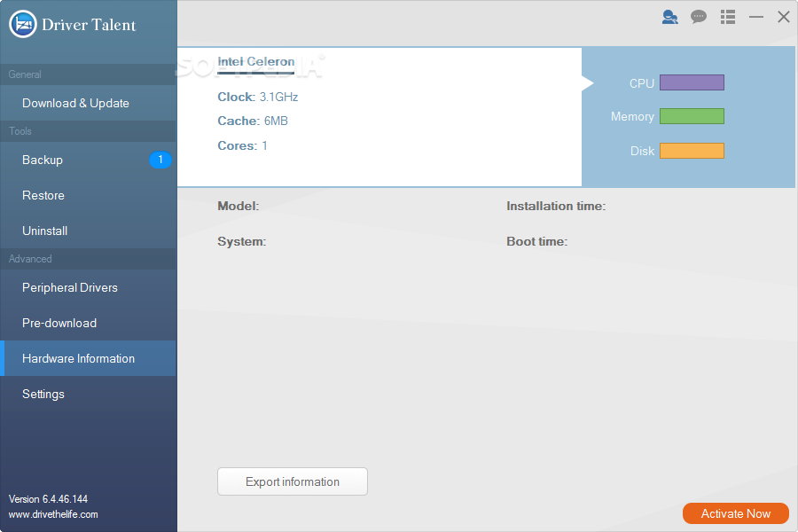Click the Boot time label
The height and width of the screenshot is (532, 798).
point(537,242)
